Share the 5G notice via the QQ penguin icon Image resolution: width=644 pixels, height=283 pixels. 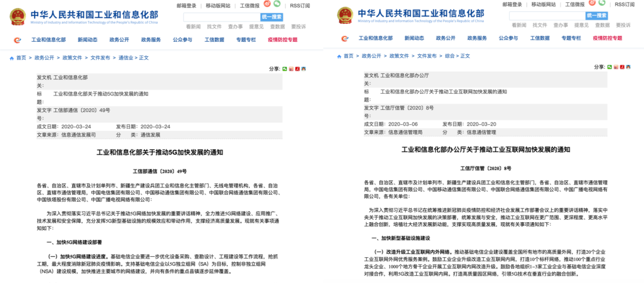304,69
